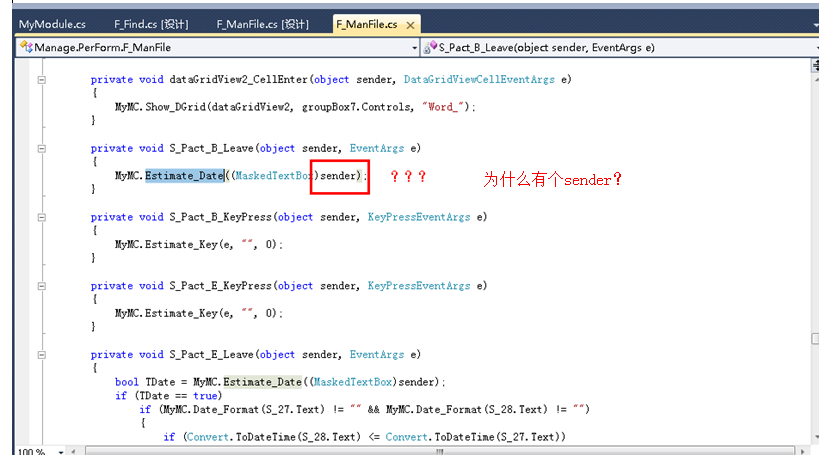Open the S_Pact_B_Leave member dropdown
Screen dimensions: 819x455
point(816,48)
